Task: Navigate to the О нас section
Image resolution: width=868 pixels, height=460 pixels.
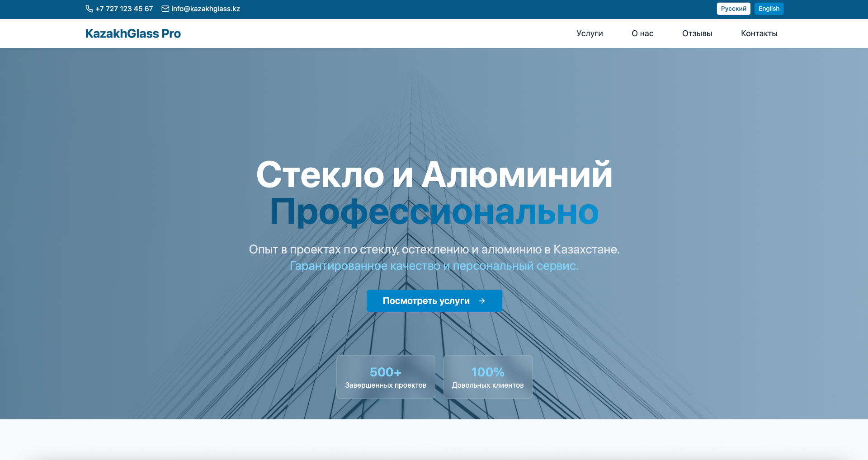Action: [642, 33]
